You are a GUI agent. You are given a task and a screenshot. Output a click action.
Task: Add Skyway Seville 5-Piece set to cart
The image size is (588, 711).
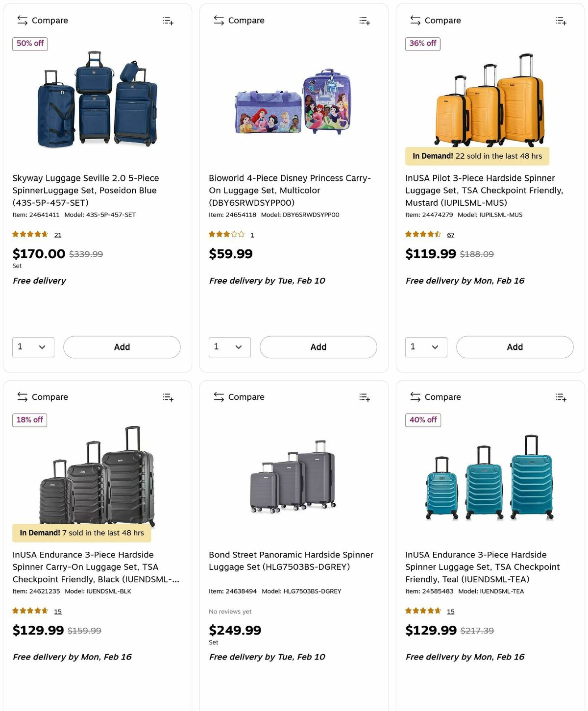click(x=122, y=347)
